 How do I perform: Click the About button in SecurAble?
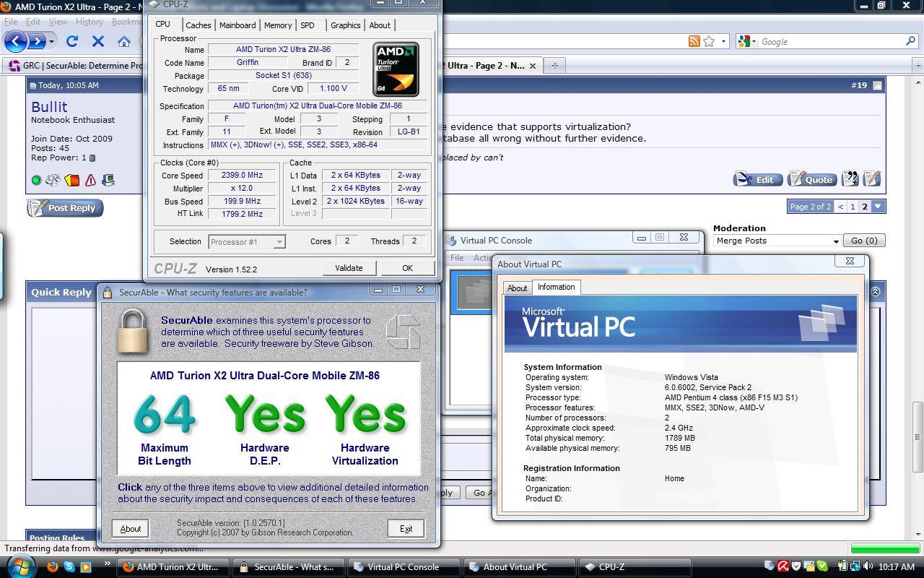[131, 529]
